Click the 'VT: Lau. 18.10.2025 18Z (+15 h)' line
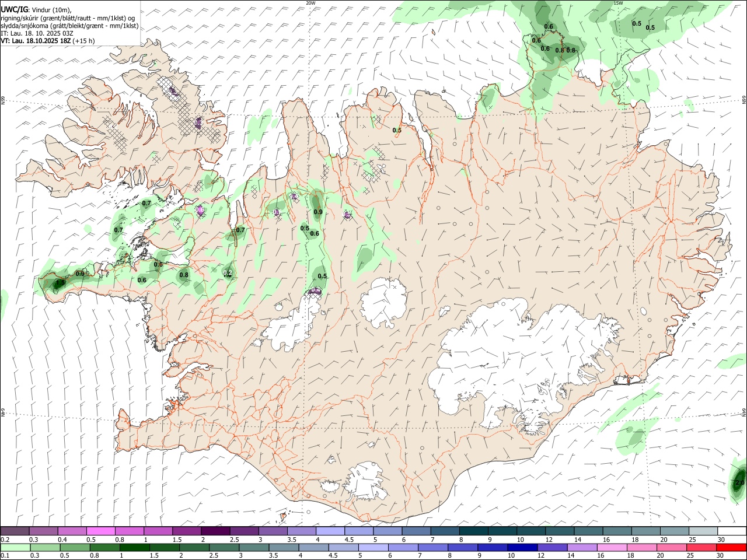This screenshot has width=747, height=560. pyautogui.click(x=47, y=41)
